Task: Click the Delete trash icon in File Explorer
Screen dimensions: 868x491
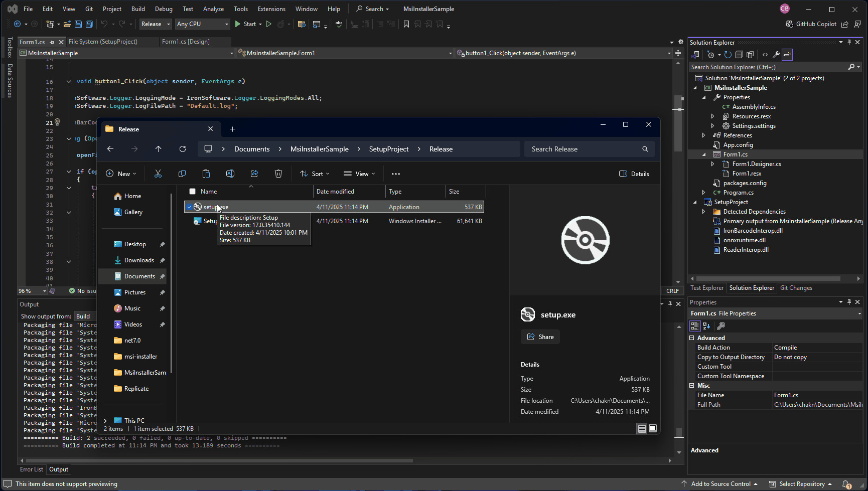Action: coord(278,174)
